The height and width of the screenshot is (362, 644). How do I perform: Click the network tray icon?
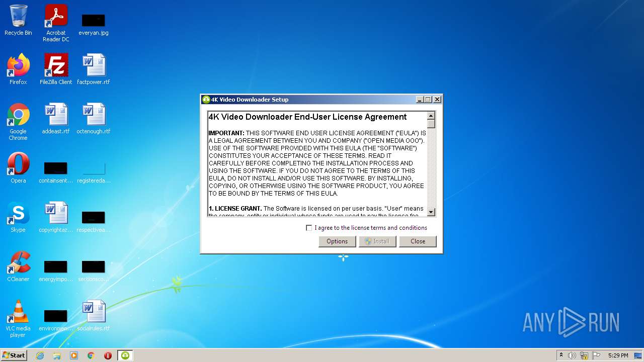[x=584, y=355]
